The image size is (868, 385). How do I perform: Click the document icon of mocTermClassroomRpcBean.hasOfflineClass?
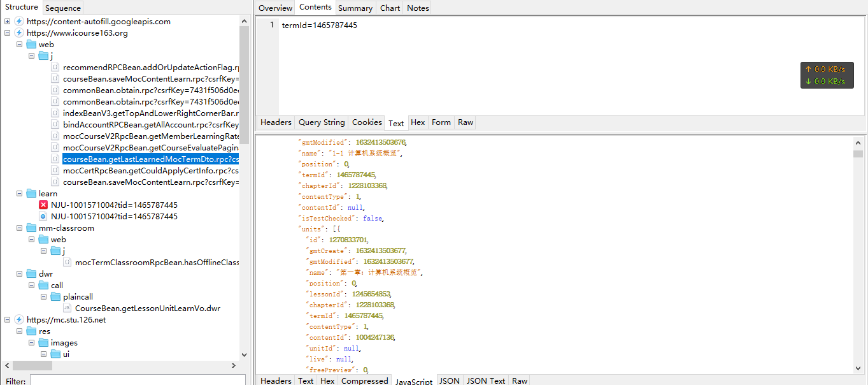point(67,263)
